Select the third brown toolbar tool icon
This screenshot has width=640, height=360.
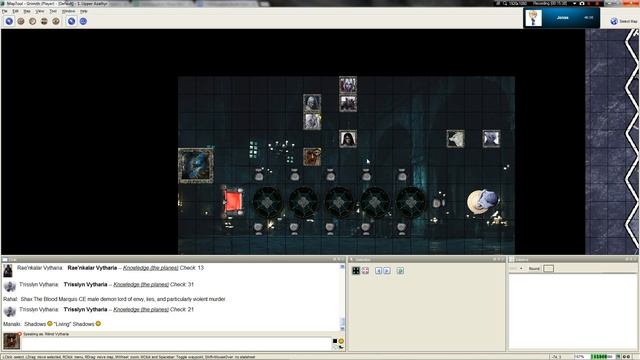33,21
